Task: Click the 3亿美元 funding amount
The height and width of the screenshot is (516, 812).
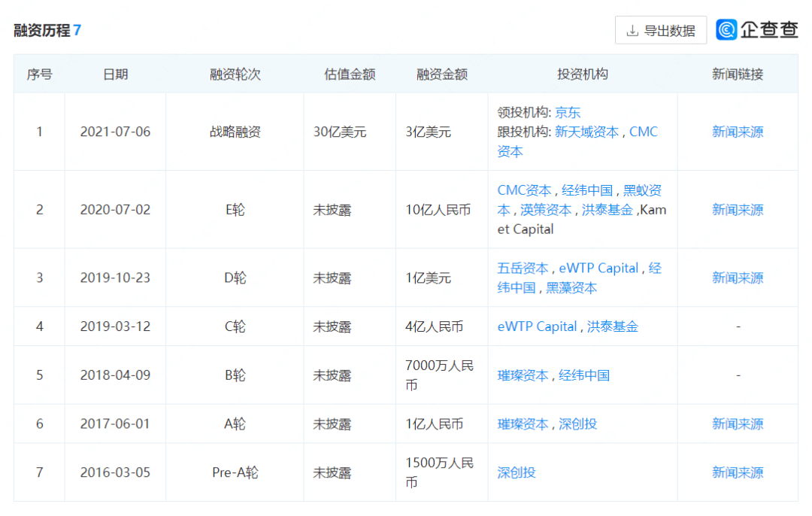Action: click(x=429, y=132)
